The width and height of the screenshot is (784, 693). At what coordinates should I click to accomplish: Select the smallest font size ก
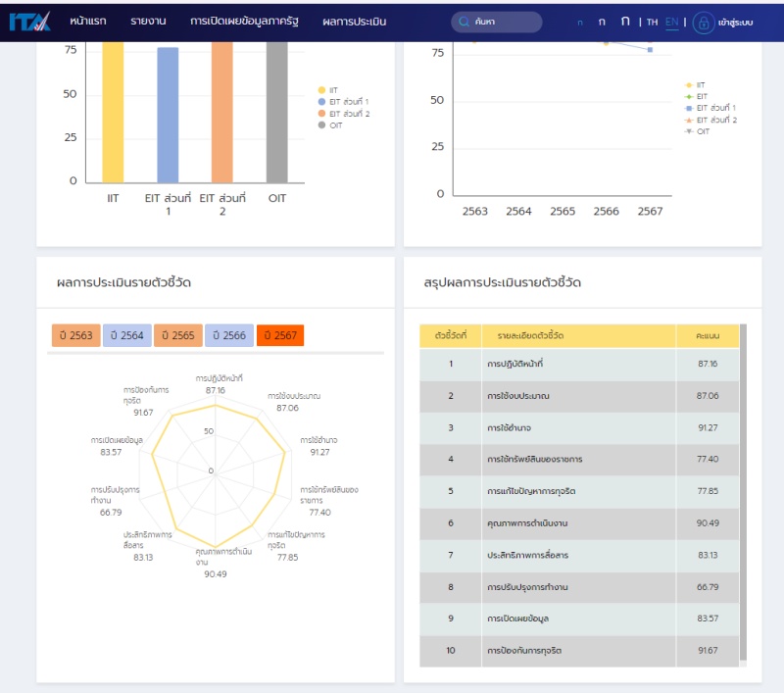coord(579,23)
